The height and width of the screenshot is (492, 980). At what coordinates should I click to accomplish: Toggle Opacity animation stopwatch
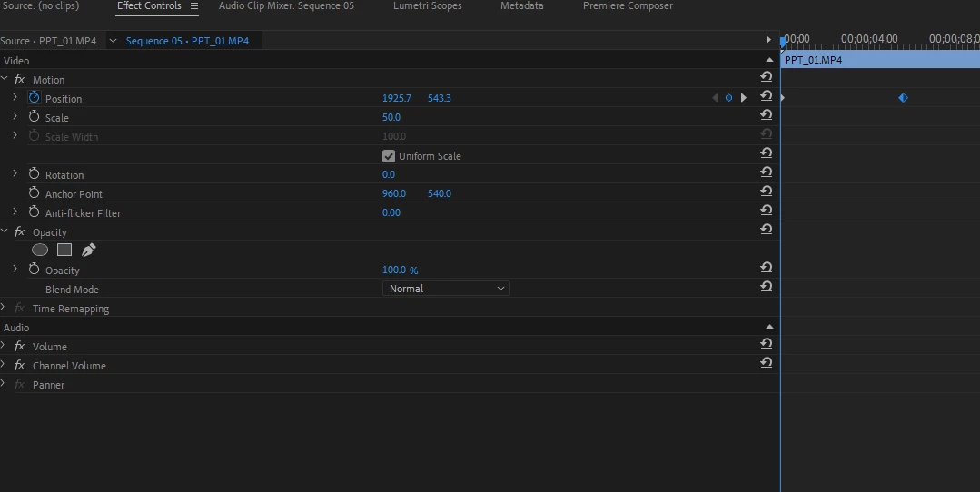coord(34,270)
